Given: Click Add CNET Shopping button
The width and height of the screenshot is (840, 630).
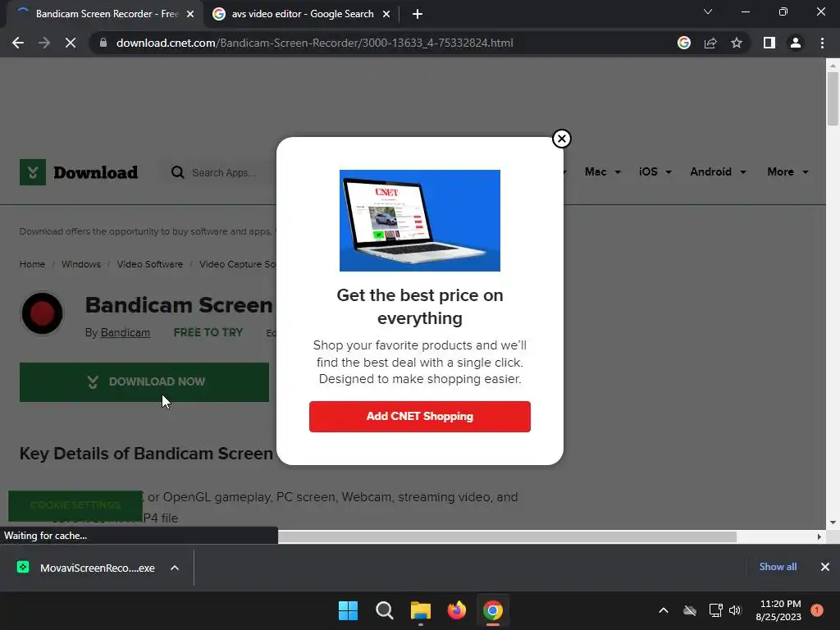Looking at the screenshot, I should pos(419,416).
